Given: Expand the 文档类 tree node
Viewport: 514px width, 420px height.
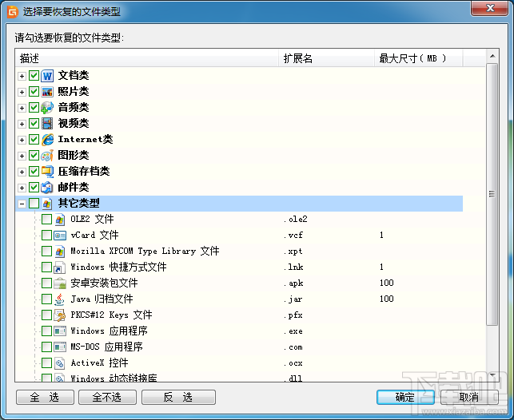Looking at the screenshot, I should (22, 77).
